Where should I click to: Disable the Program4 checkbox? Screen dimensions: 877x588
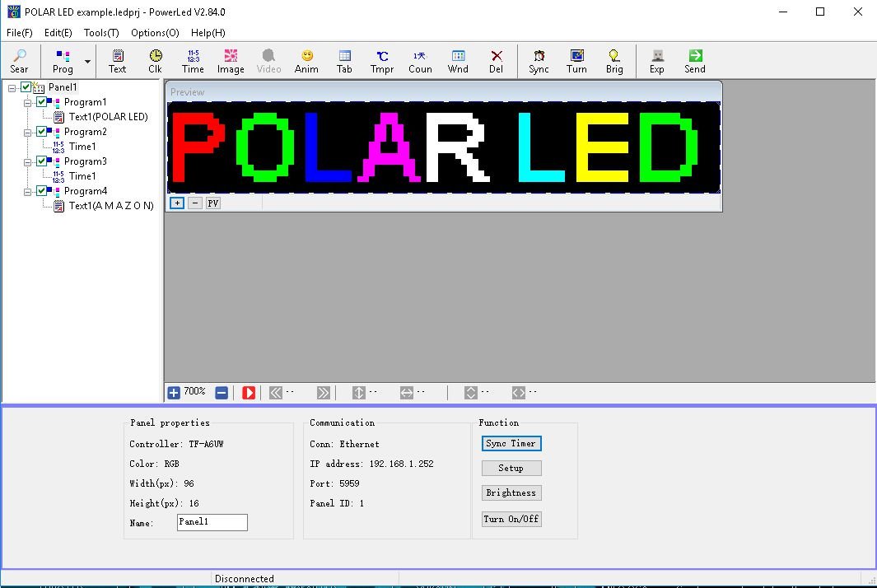point(43,190)
